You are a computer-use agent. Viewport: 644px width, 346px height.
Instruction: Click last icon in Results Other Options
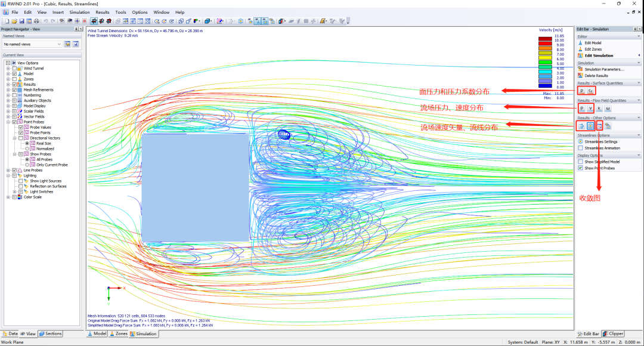pos(608,126)
